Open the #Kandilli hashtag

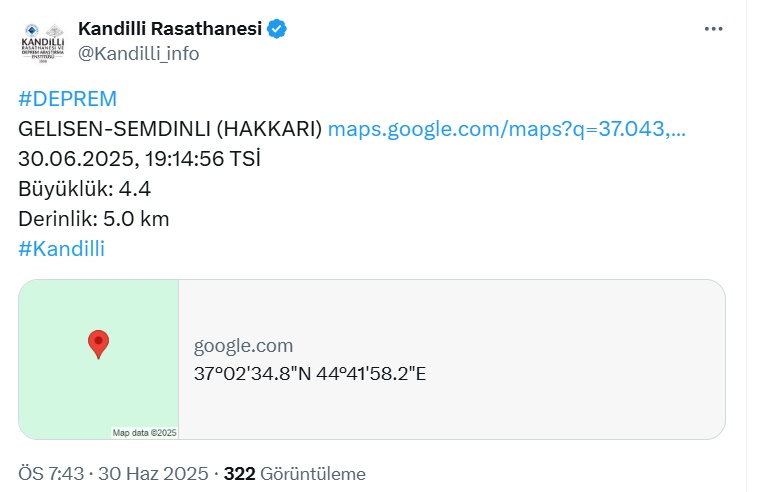[61, 249]
